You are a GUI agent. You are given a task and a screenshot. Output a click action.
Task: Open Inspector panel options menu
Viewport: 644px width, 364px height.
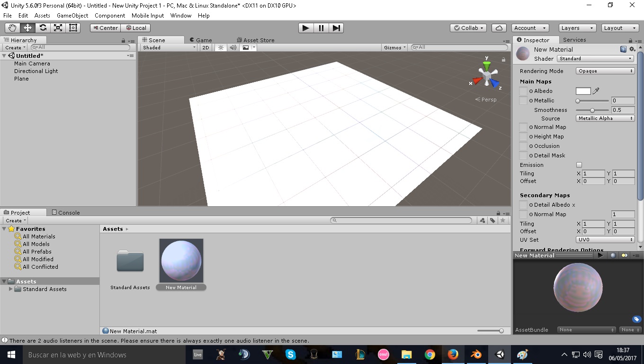637,41
